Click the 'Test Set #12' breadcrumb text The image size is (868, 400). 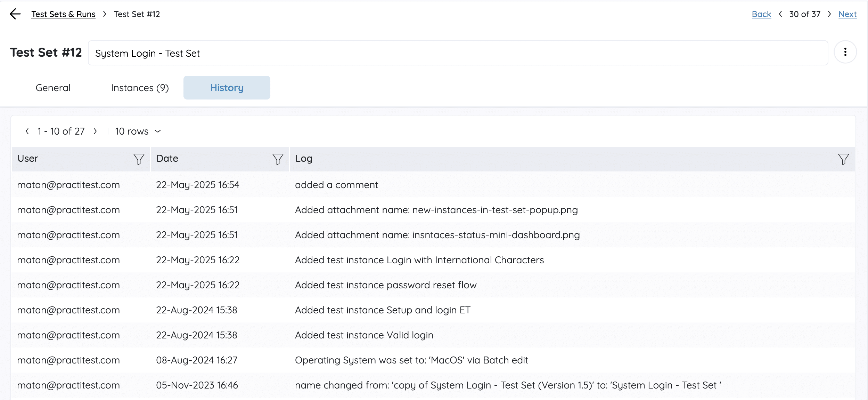137,14
